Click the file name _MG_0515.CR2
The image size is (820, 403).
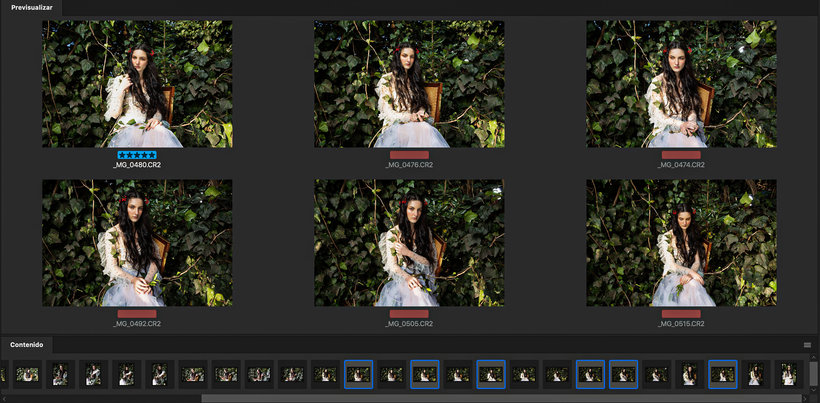681,324
